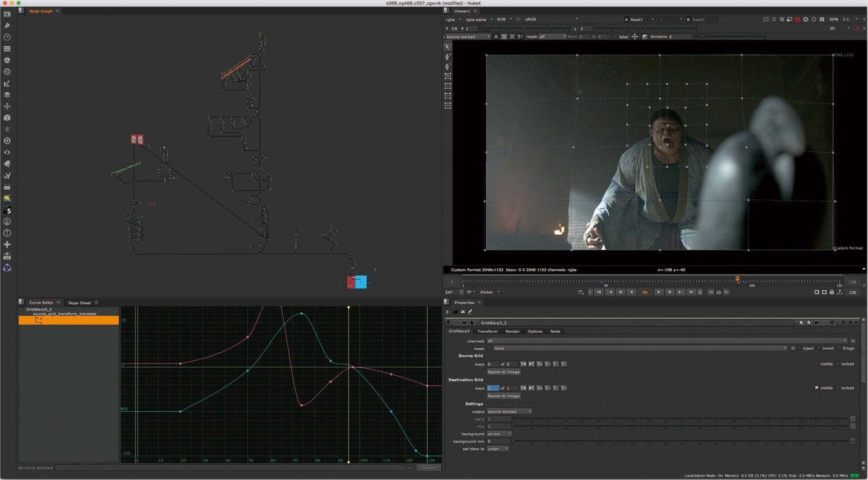
Task: Toggle Destination Grid locked checkbox
Action: click(838, 388)
